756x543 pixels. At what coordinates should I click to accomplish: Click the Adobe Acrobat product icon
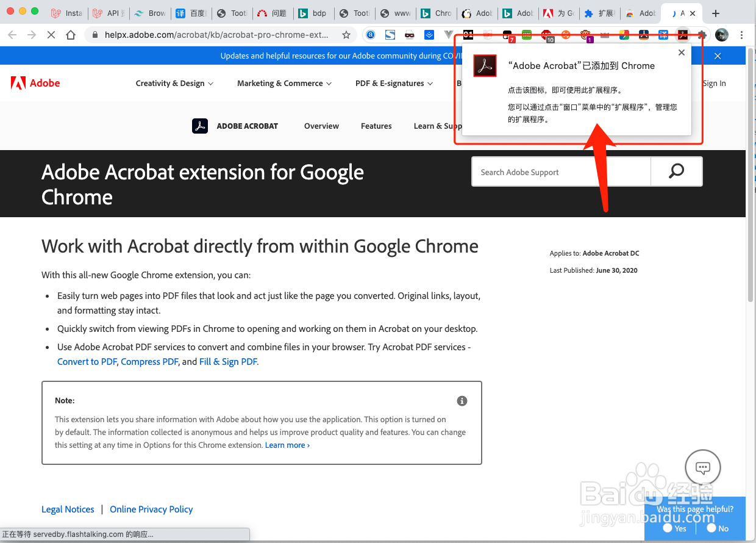200,126
